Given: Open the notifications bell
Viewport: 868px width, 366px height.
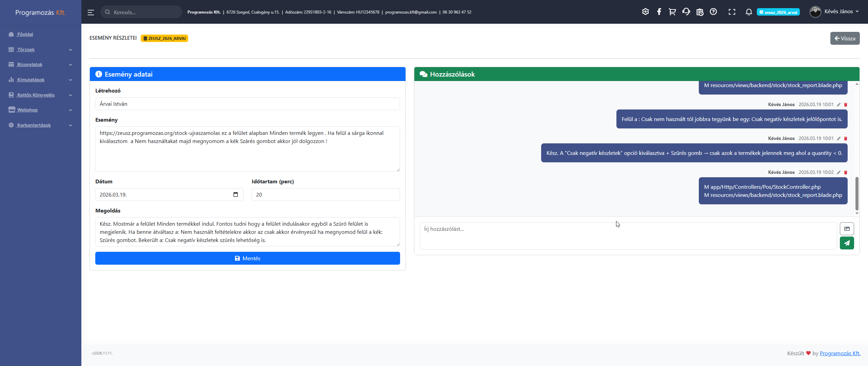Looking at the screenshot, I should [749, 12].
